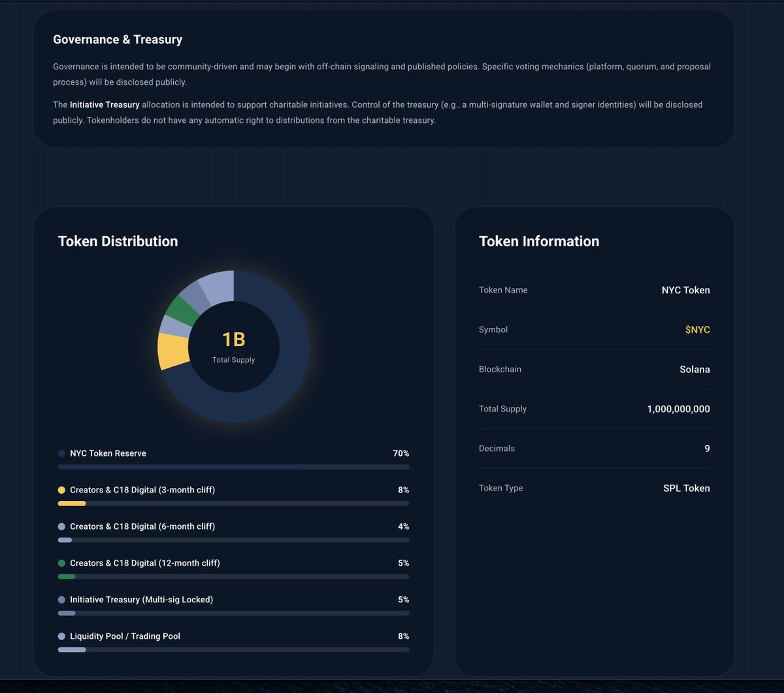Click the Liquidity Pool legend dot
Image resolution: width=784 pixels, height=693 pixels.
tap(61, 636)
